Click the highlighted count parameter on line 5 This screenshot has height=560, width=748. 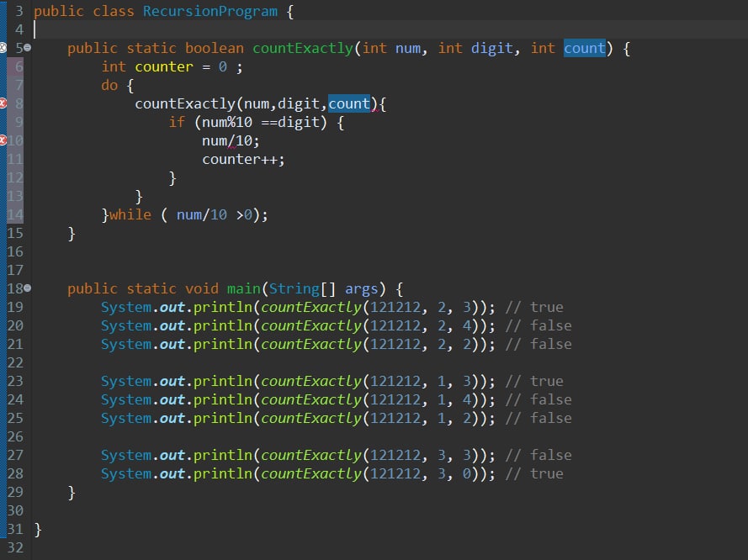point(585,48)
